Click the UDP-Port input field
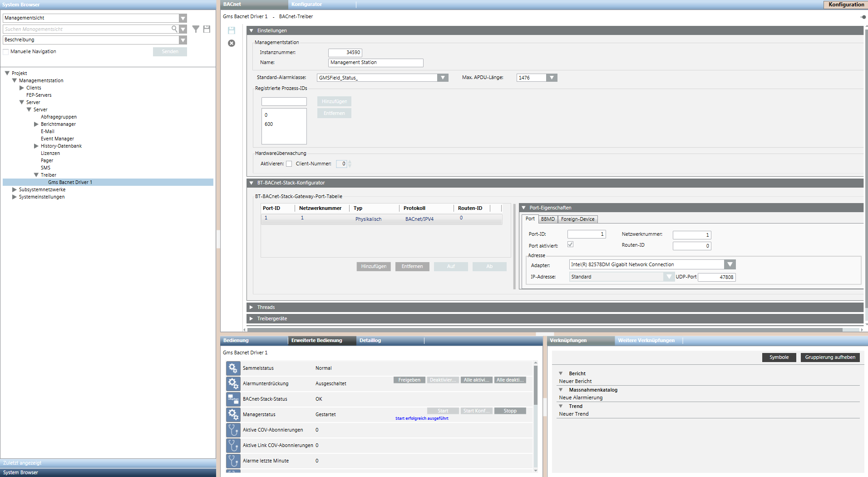The height and width of the screenshot is (477, 868). [716, 277]
